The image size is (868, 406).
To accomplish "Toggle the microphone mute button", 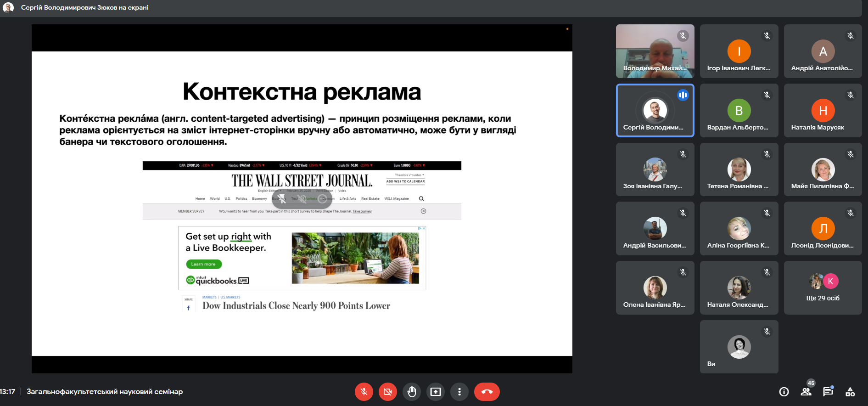I will click(x=364, y=392).
